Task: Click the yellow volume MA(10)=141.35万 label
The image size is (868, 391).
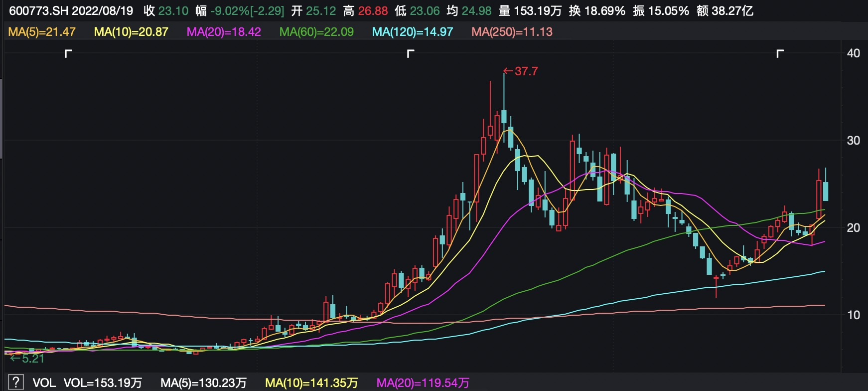Action: pos(311,383)
